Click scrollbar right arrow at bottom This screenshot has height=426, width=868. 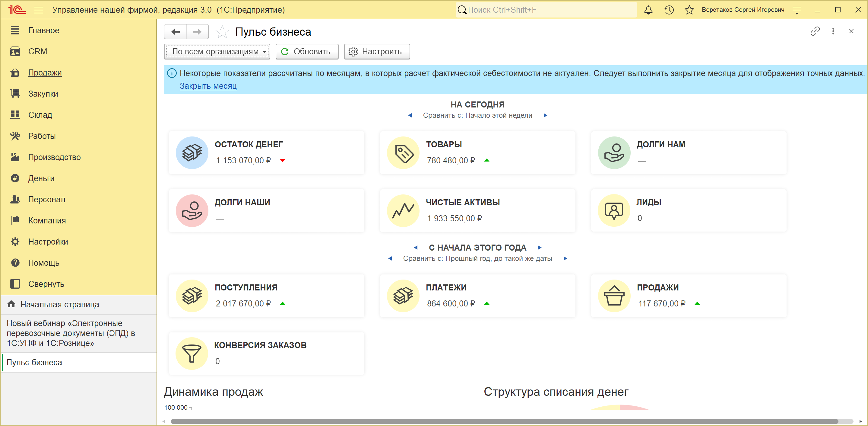pos(860,421)
